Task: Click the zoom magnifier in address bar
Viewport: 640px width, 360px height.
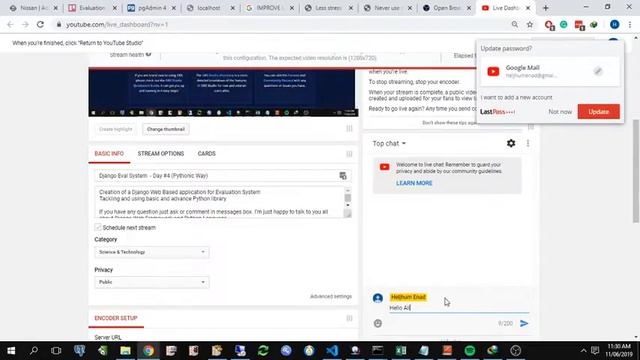Action: pyautogui.click(x=515, y=24)
